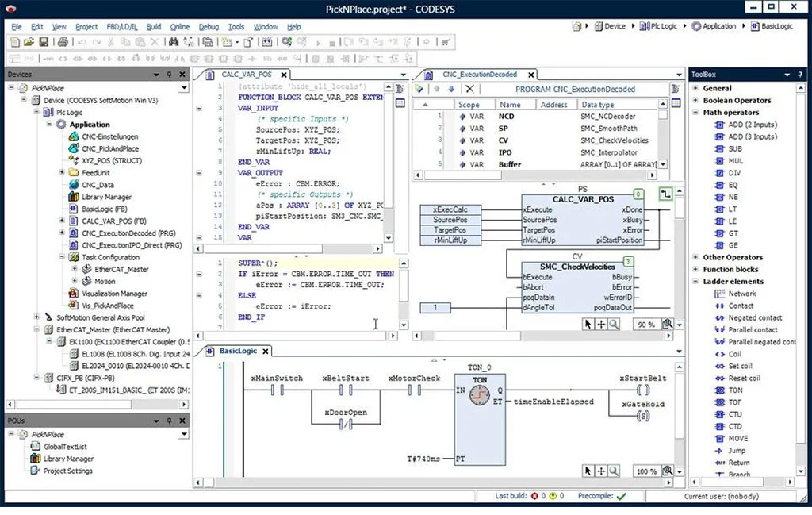This screenshot has width=812, height=515.
Task: Expand the Boolean Operators ToolBox group
Action: point(695,100)
